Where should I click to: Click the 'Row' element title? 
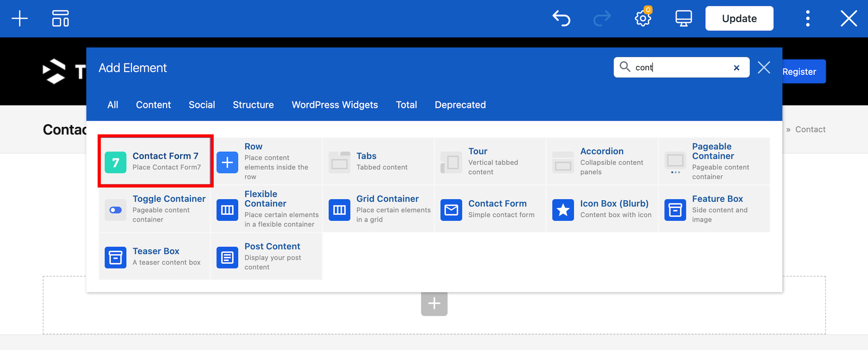tap(253, 147)
